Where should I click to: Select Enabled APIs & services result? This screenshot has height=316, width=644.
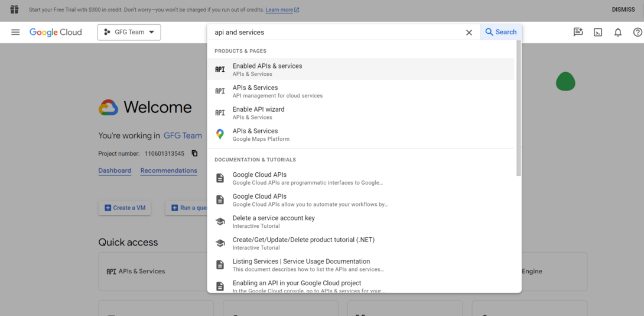(267, 69)
